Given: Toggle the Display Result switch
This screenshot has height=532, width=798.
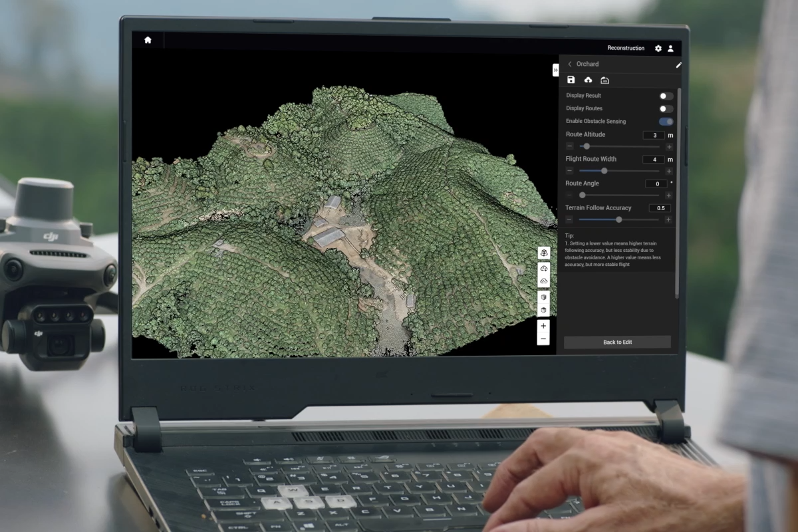Looking at the screenshot, I should 666,96.
